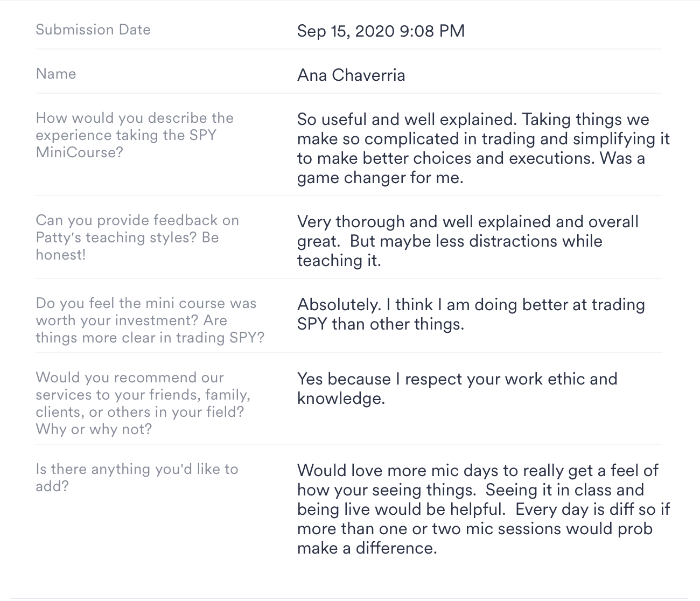Click the Submission Date field label
Viewport: 700px width, 601px height.
[x=93, y=30]
